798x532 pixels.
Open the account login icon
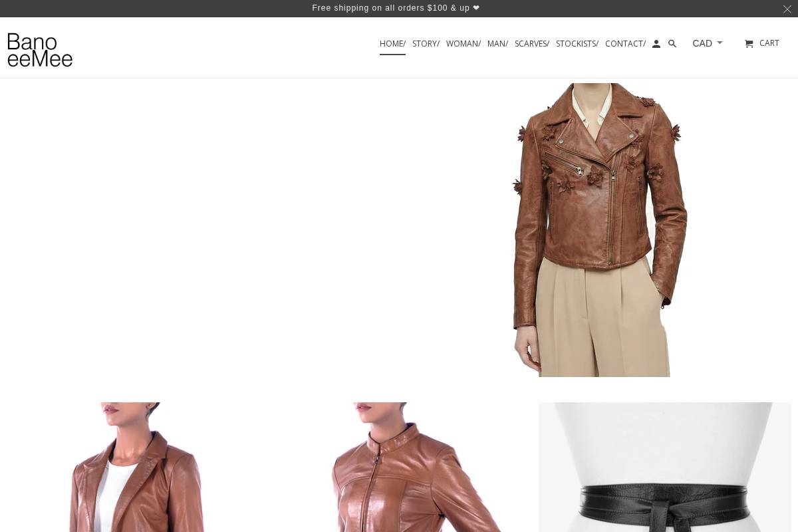tap(656, 43)
